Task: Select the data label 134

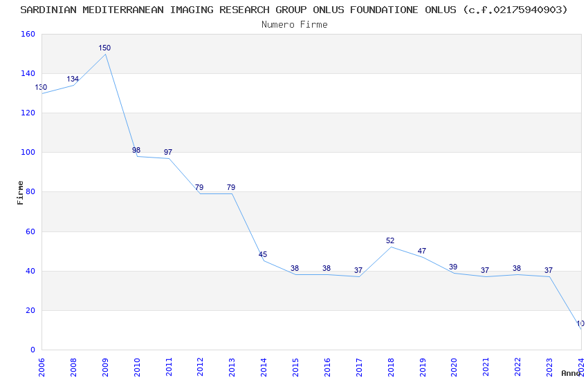Action: (x=73, y=79)
